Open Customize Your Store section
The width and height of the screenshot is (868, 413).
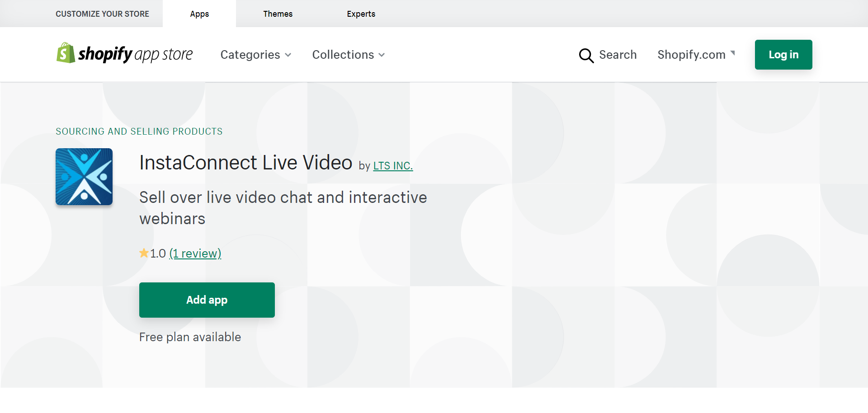[102, 14]
